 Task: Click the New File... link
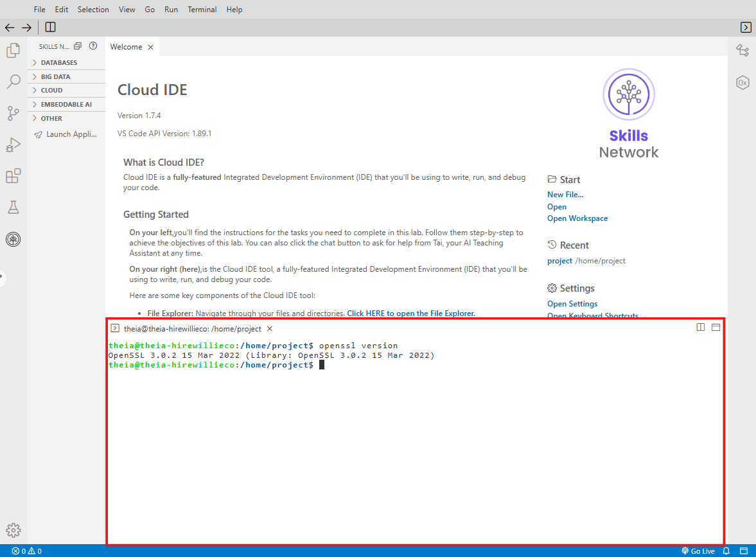(x=565, y=195)
